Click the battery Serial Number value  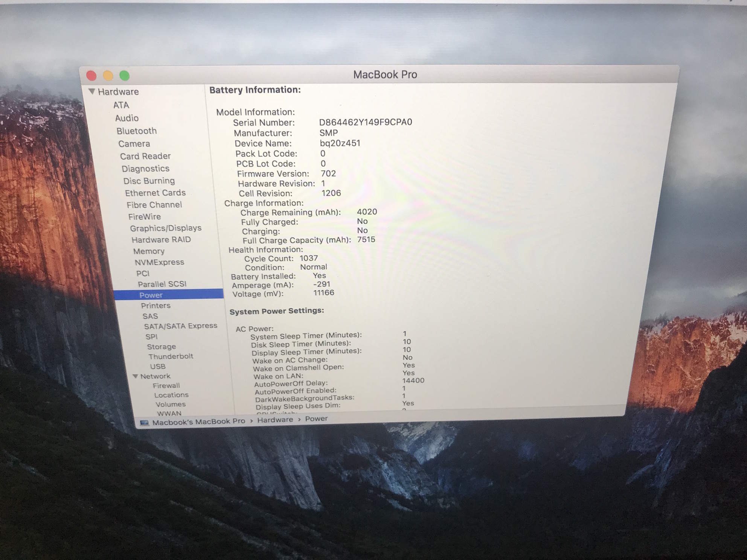[365, 122]
